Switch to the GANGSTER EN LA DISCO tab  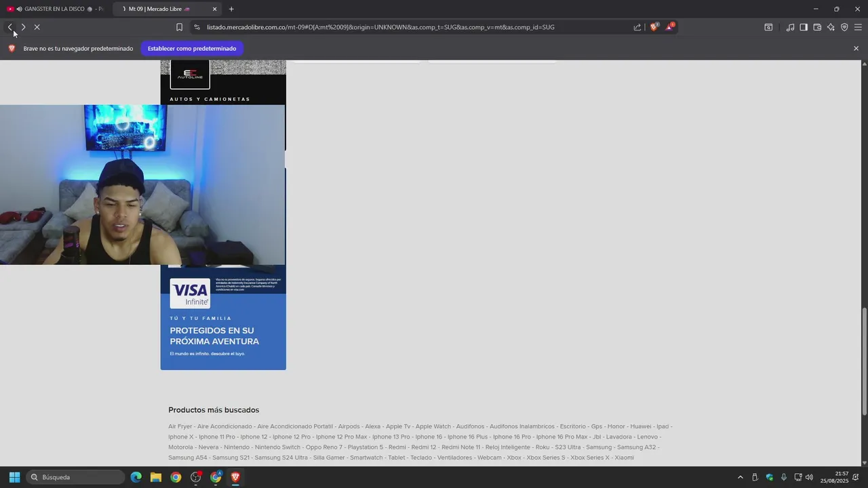(x=56, y=9)
